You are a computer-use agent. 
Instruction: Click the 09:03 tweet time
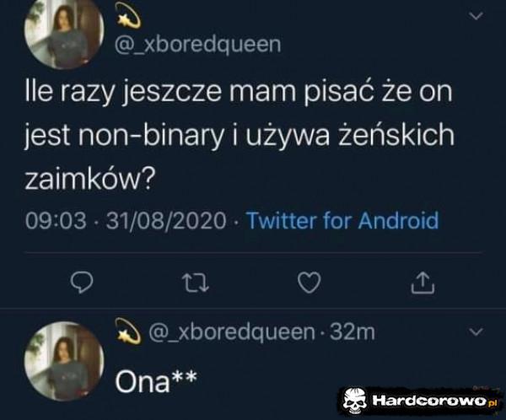tap(57, 220)
